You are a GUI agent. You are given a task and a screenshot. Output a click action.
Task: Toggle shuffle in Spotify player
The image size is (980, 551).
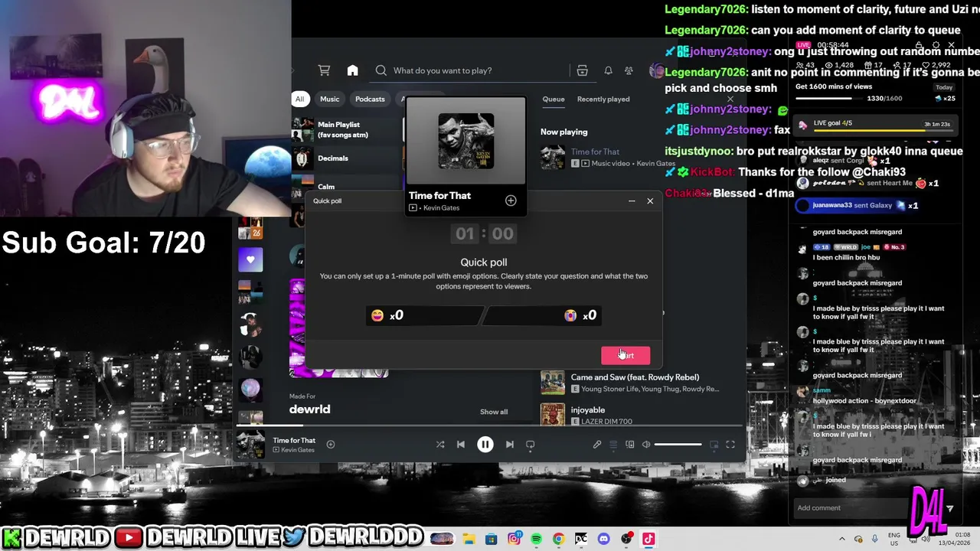tap(440, 445)
